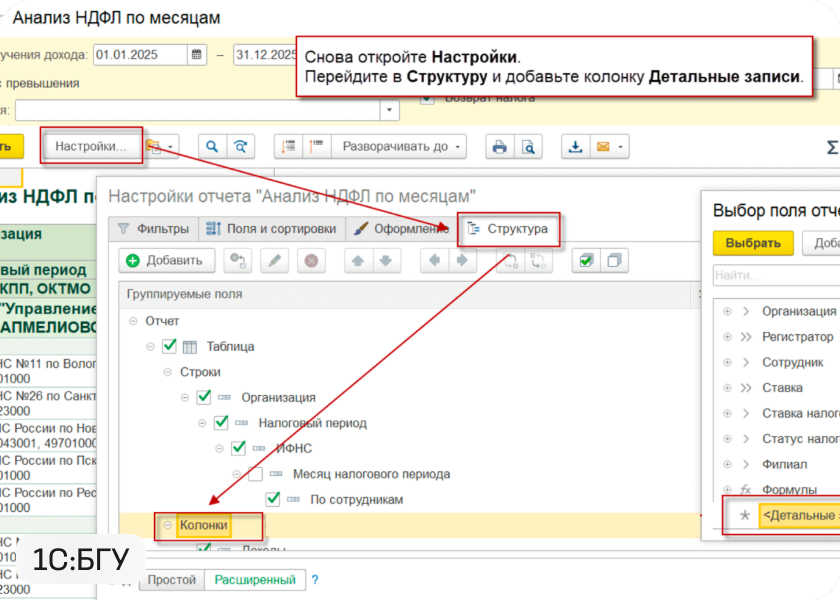
Task: Click the Настройки... button
Action: 91,146
